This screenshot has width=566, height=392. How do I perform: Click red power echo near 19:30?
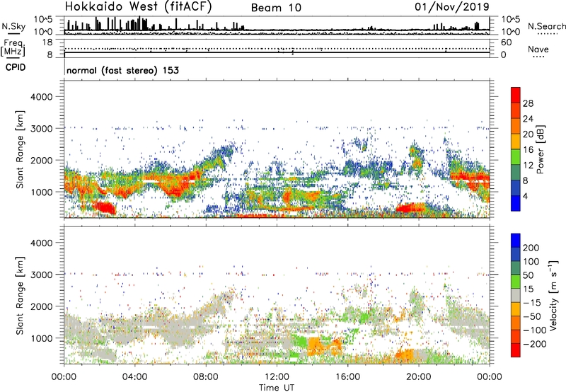(x=410, y=208)
